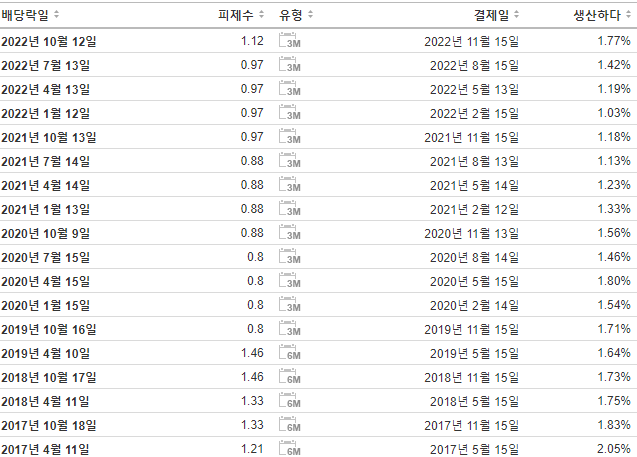
Task: Sort by 결제일 column header
Action: pyautogui.click(x=496, y=15)
